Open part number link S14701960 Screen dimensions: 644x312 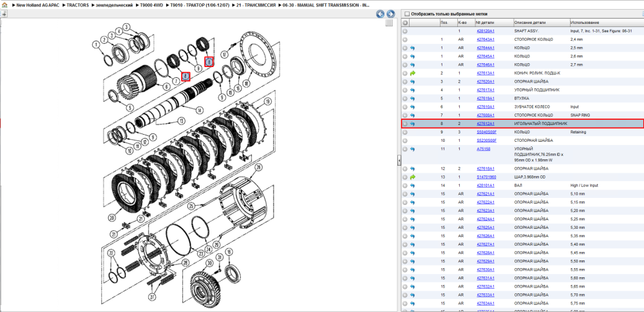click(486, 177)
